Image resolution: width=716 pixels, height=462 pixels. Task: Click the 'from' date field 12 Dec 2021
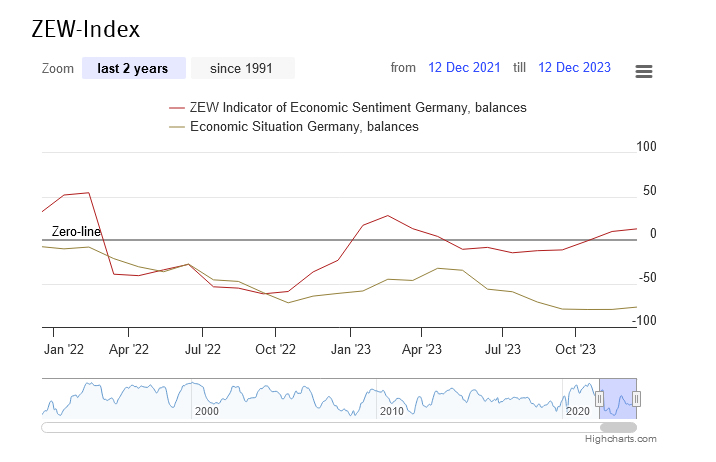click(x=464, y=68)
